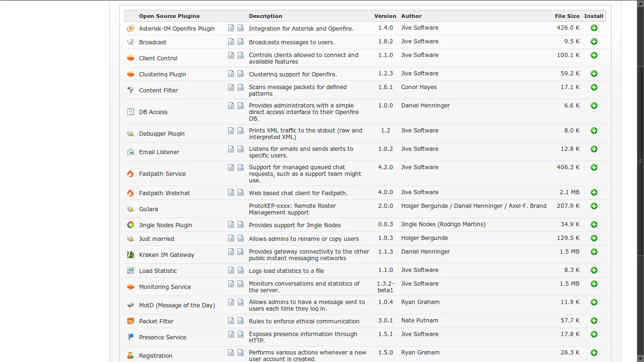This screenshot has height=362, width=644.
Task: Open the Client Control README document
Action: 231,55
